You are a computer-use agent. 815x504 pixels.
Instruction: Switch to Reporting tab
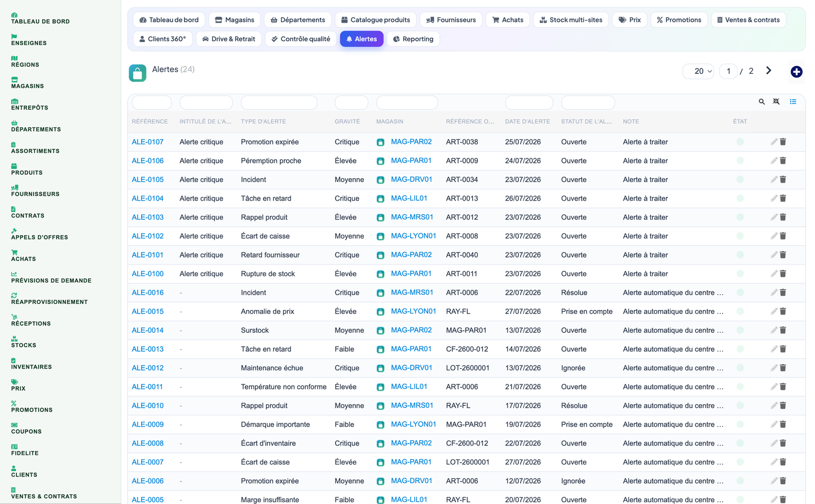tap(413, 39)
